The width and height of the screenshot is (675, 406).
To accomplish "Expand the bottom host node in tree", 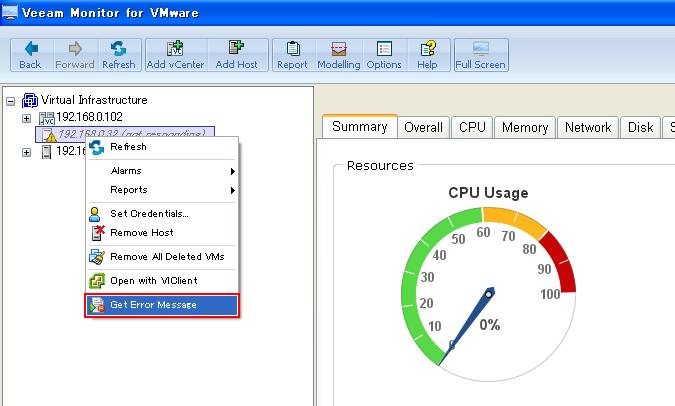I will 27,152.
